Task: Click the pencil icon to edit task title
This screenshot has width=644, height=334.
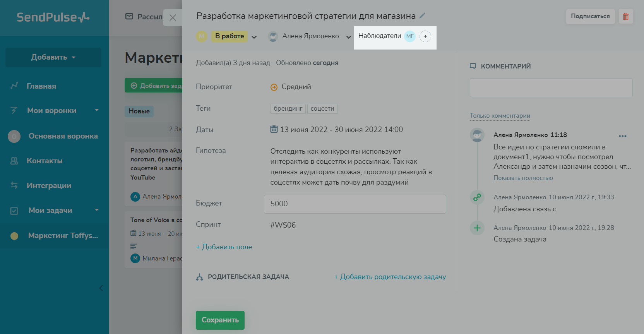Action: pyautogui.click(x=423, y=16)
